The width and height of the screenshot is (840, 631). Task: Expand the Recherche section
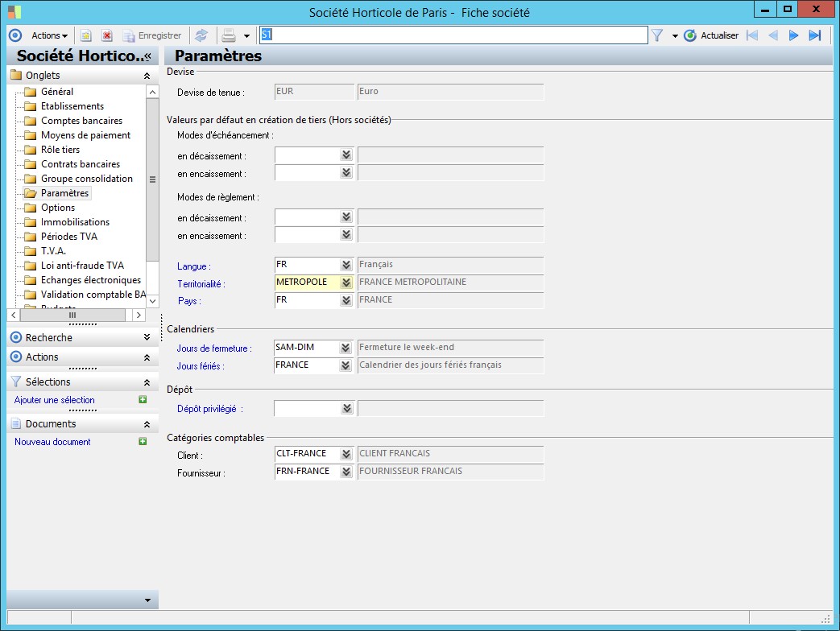point(147,337)
